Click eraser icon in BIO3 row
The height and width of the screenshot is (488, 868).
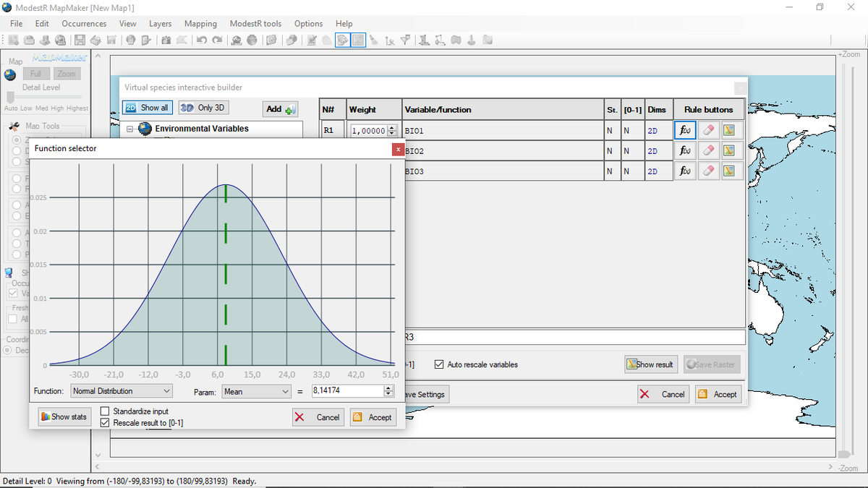(x=708, y=171)
